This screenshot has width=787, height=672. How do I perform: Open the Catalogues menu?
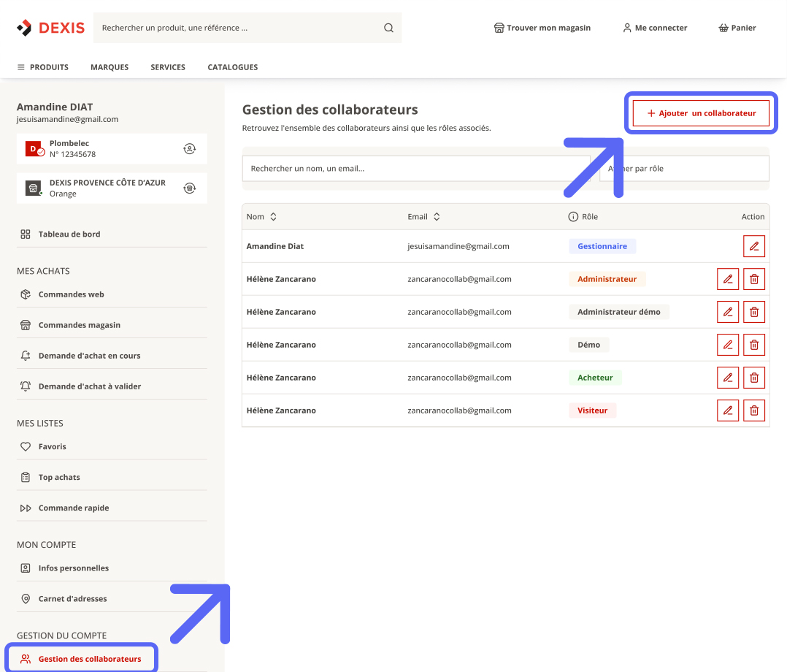pyautogui.click(x=232, y=66)
